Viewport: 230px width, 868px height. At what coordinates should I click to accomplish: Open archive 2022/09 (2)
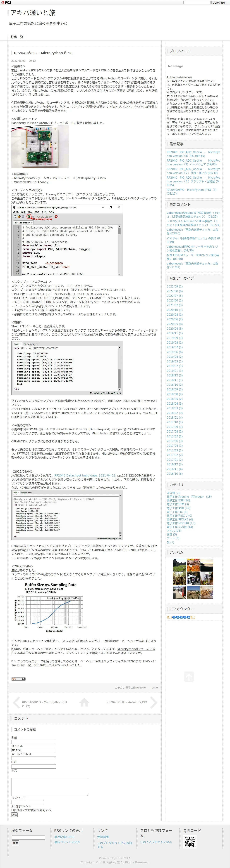point(174,286)
